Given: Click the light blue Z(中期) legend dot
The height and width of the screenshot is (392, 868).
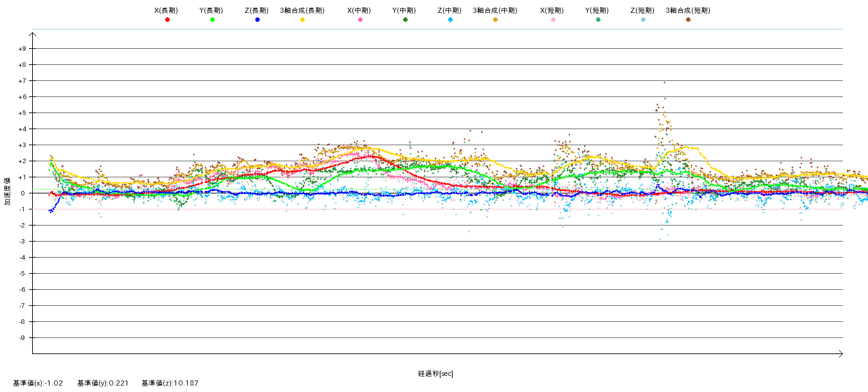Looking at the screenshot, I should [x=450, y=20].
